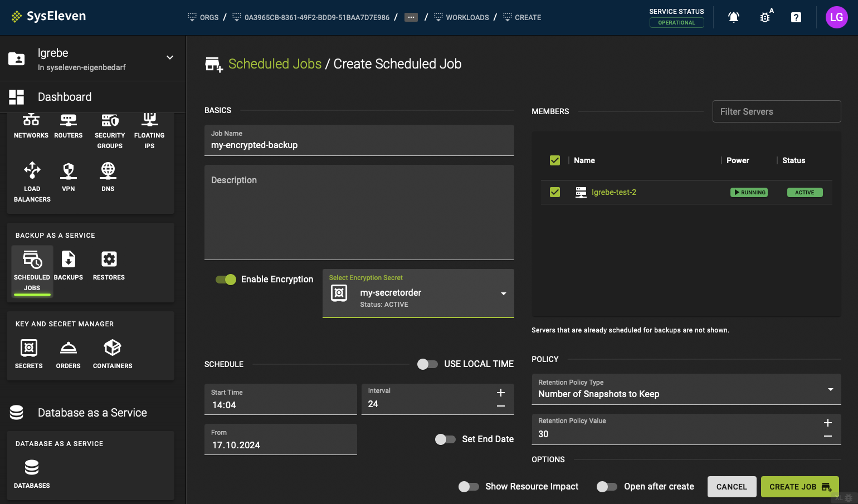Toggle Set End Date switch
Screen dimensions: 858x504
point(445,439)
